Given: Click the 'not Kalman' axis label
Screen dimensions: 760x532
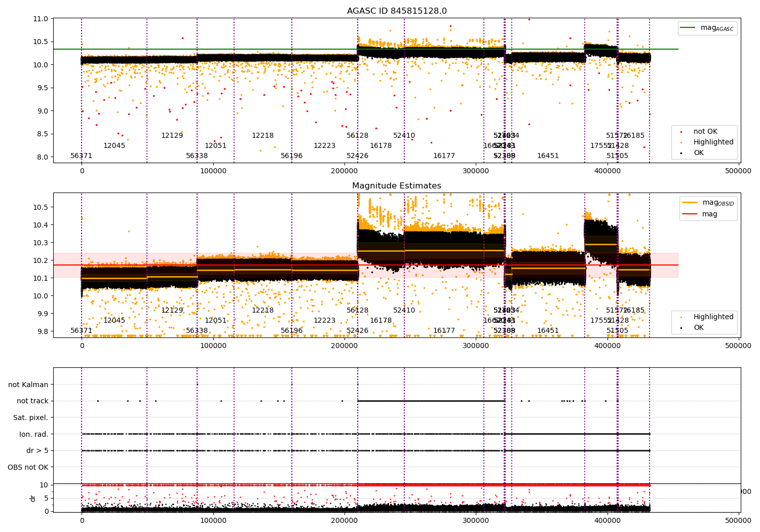Looking at the screenshot, I should 28,385.
